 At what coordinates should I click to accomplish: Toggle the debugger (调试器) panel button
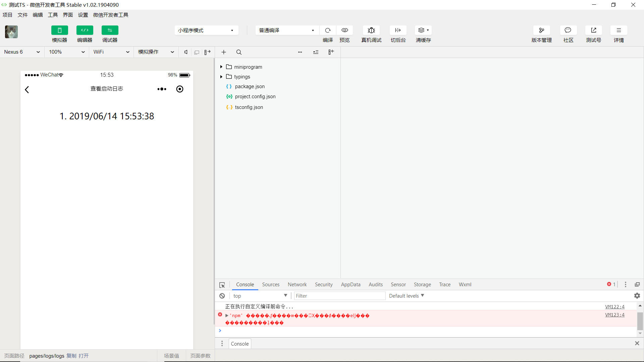(x=110, y=30)
